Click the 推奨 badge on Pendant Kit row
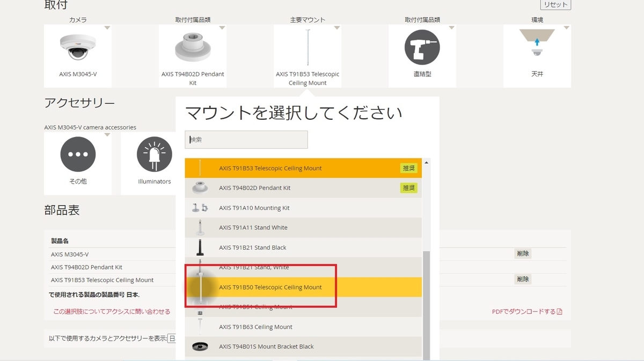Image resolution: width=644 pixels, height=361 pixels. point(409,188)
